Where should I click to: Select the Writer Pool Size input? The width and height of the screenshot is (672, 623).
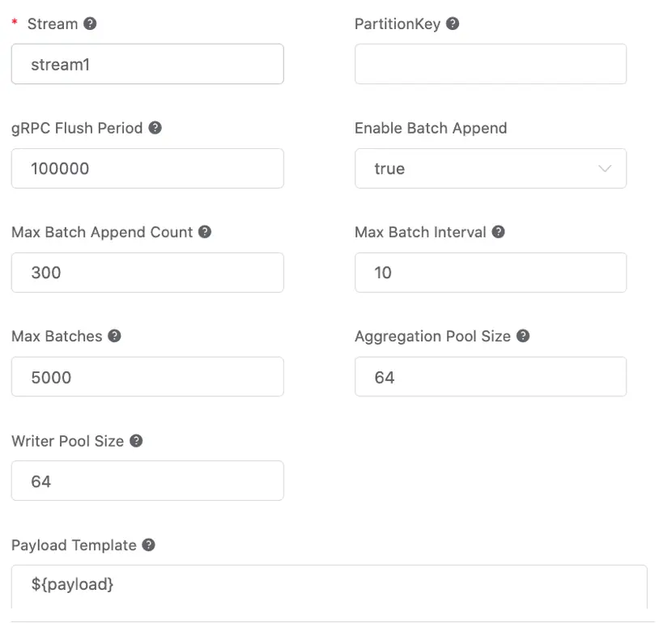(147, 481)
